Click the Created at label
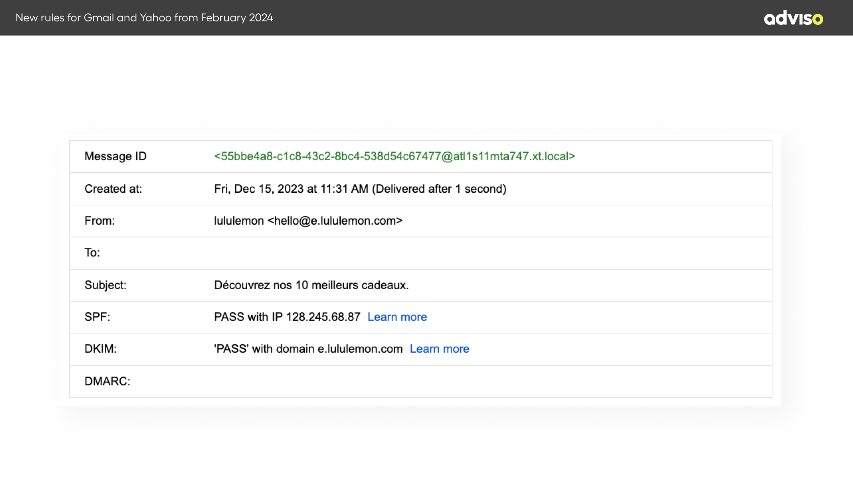Image resolution: width=853 pixels, height=504 pixels. tap(113, 189)
